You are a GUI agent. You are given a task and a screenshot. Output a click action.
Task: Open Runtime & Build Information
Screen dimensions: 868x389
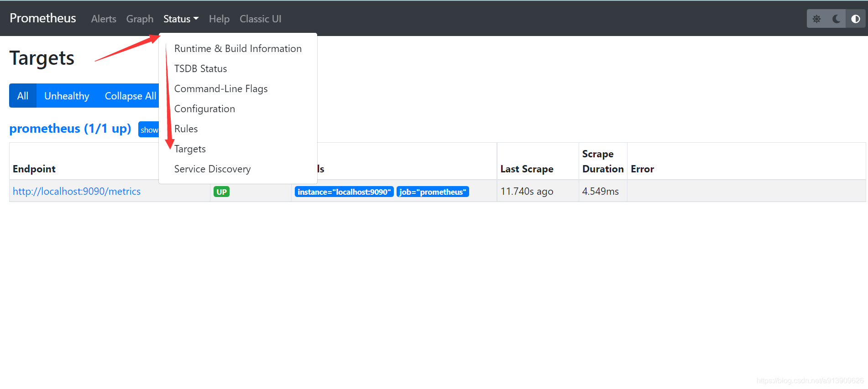238,48
